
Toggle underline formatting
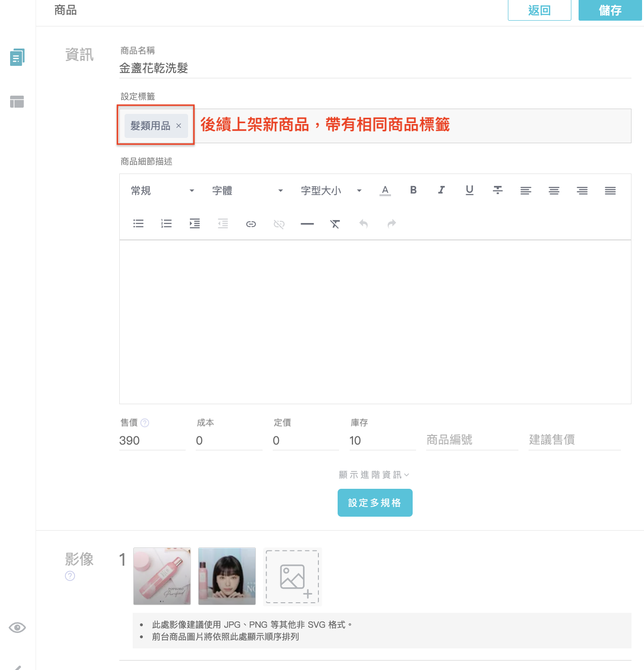tap(469, 190)
